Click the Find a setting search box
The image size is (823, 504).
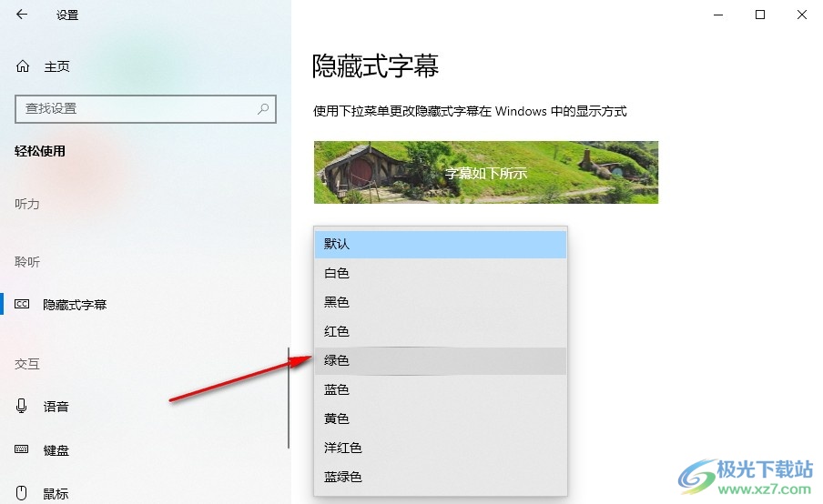click(146, 109)
